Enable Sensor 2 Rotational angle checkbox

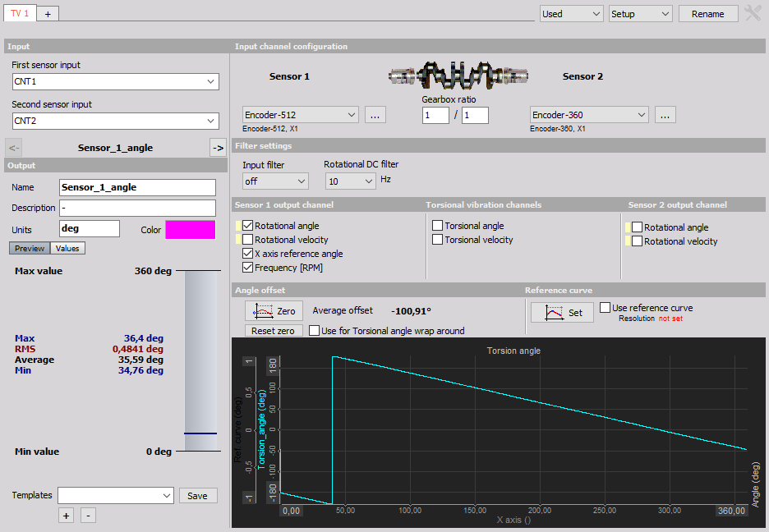click(x=637, y=227)
